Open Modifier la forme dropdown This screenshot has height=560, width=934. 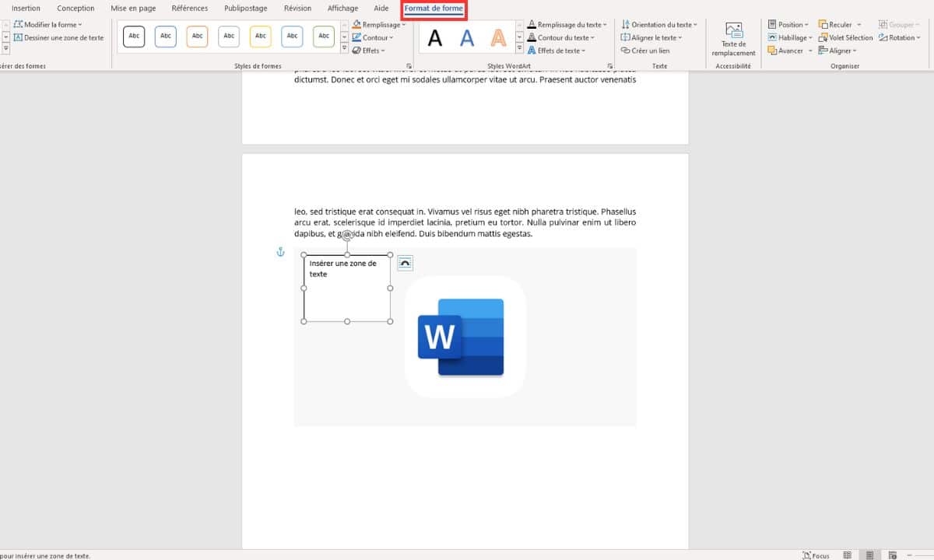click(x=47, y=24)
